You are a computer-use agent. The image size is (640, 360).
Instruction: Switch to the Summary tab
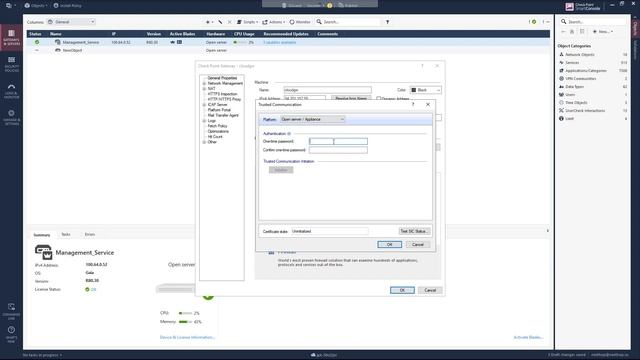tap(42, 235)
